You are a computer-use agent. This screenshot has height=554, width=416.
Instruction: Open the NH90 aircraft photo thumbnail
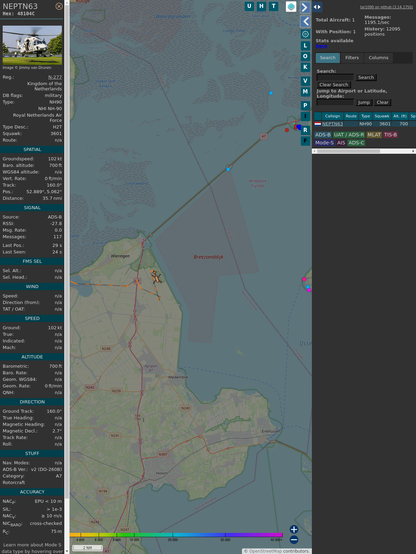[32, 45]
